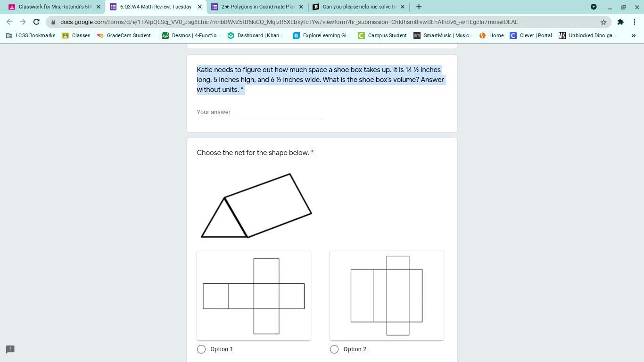Open the Clever Portal bookmark
644x362 pixels.
point(531,35)
